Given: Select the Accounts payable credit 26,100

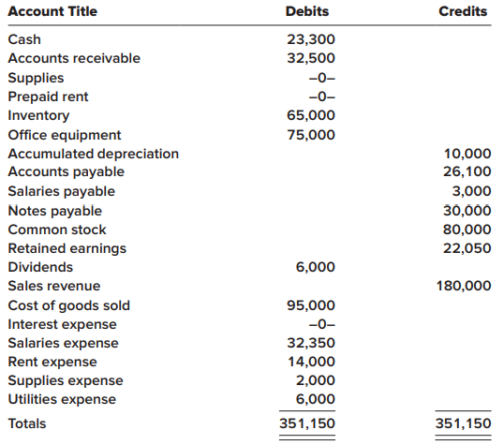Looking at the screenshot, I should (x=467, y=171).
